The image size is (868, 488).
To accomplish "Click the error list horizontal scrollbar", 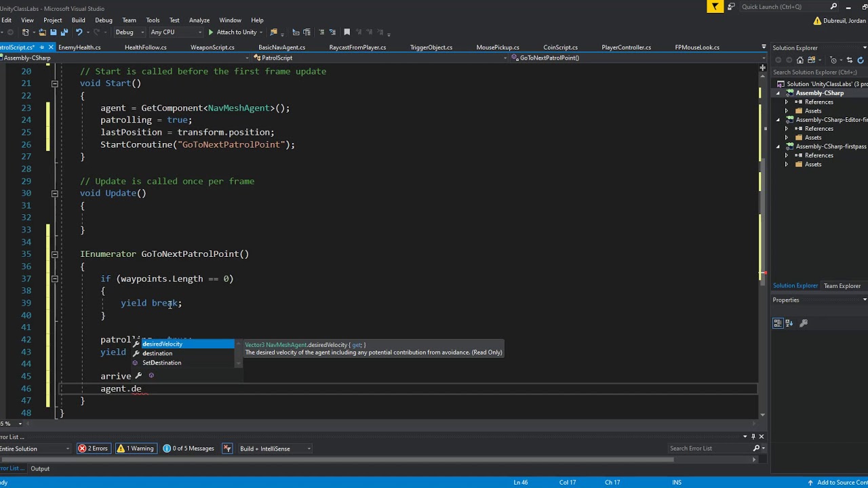I will click(339, 460).
